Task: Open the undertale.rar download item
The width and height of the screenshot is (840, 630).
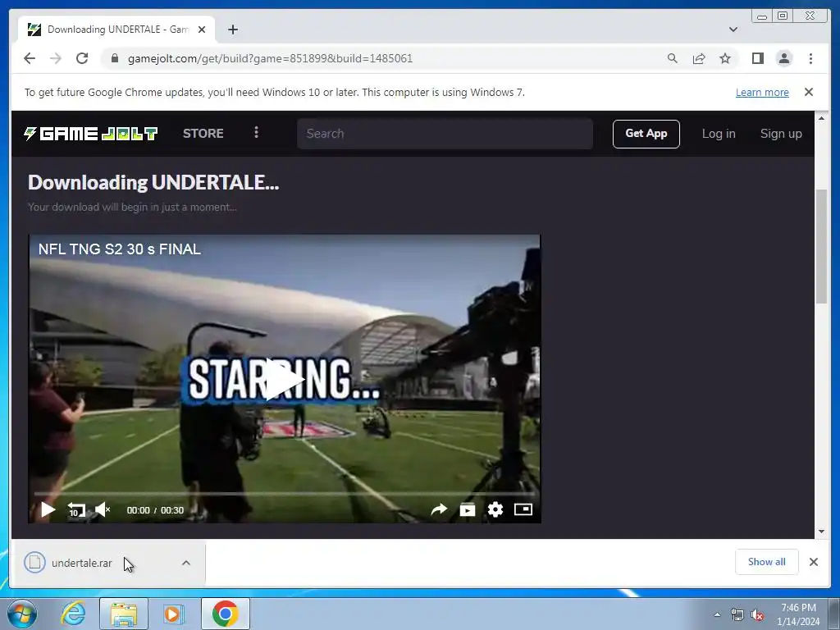Action: 81,563
